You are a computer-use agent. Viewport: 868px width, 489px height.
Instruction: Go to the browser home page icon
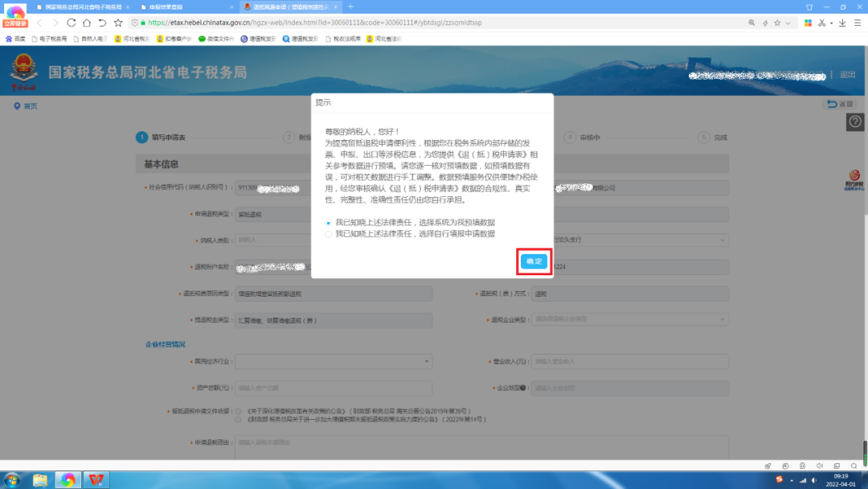87,23
